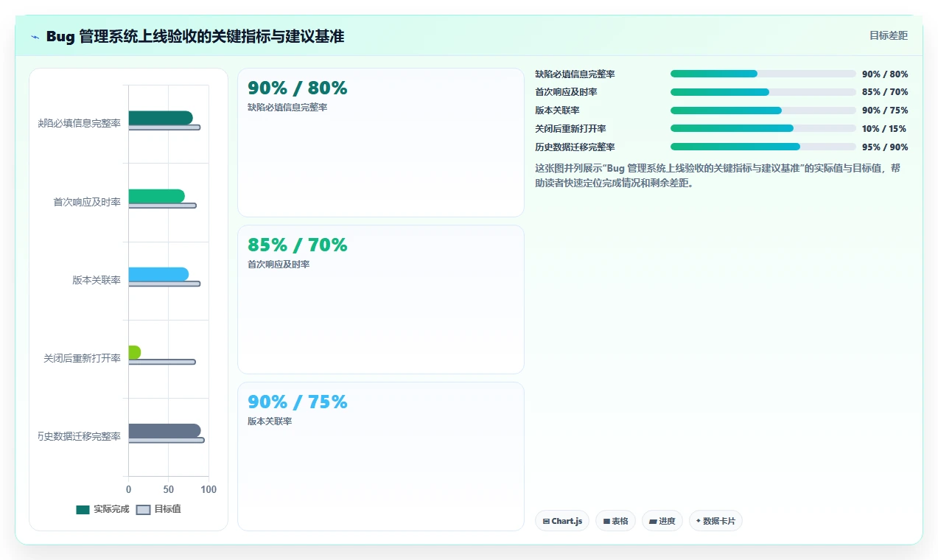Open the 90% / 75% data card
Image resolution: width=938 pixels, height=560 pixels.
coord(380,456)
